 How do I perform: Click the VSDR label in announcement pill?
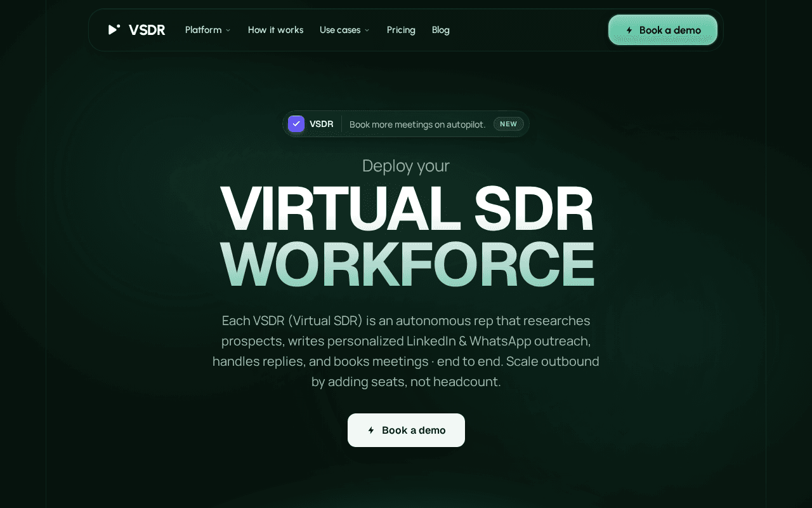coord(322,124)
